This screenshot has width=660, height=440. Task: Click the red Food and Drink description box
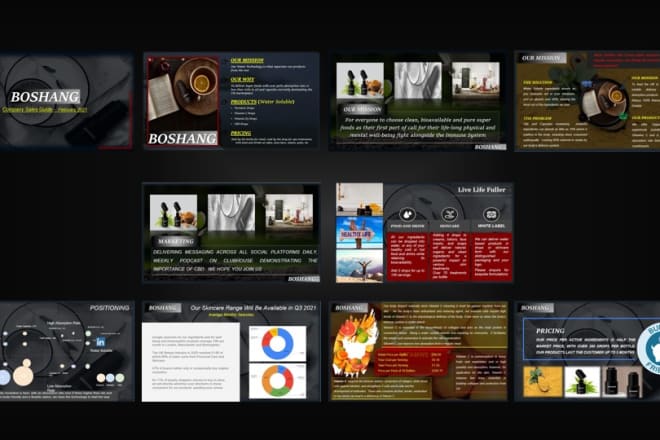click(x=407, y=256)
